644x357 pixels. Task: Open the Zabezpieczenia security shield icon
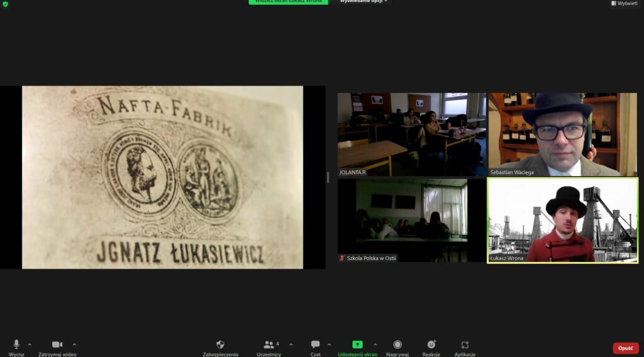[220, 344]
